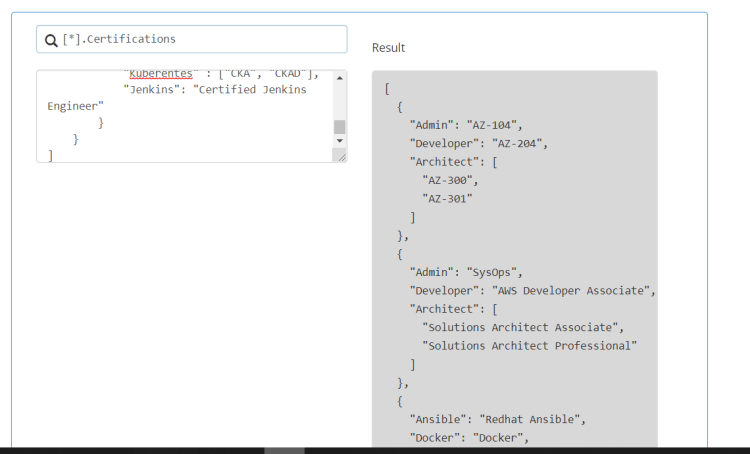
Task: Click the "Ansible": "Redhat Ansible" result line
Action: point(497,420)
